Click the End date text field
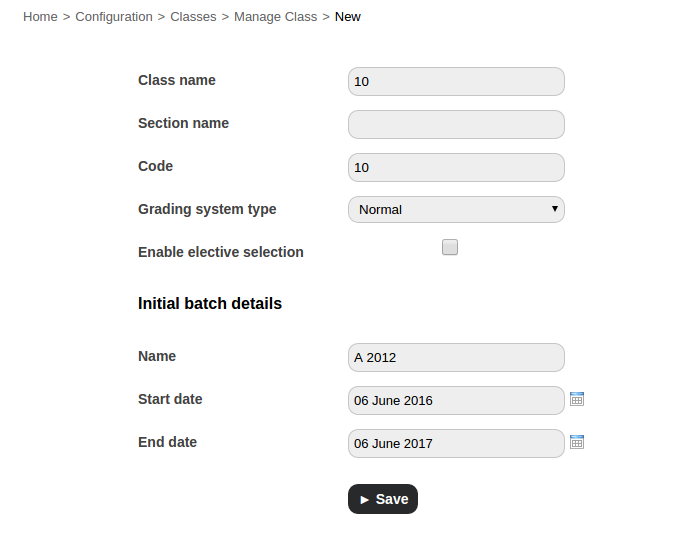 (456, 443)
